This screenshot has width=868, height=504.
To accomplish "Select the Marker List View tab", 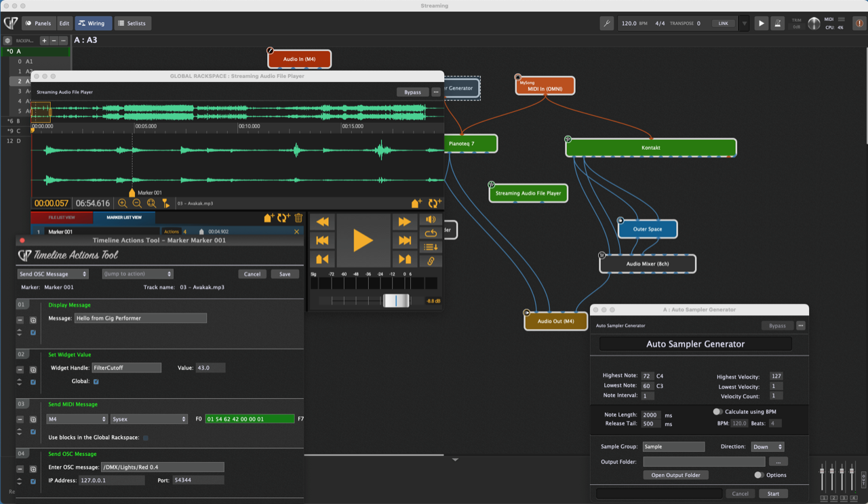I will click(x=124, y=218).
